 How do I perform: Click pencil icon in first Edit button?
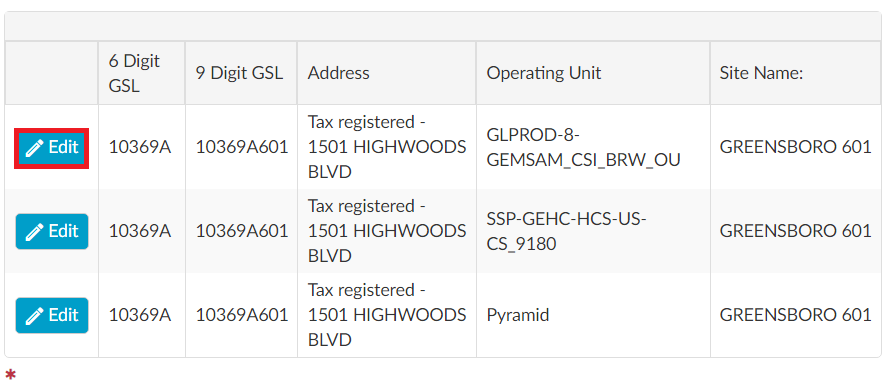point(35,148)
